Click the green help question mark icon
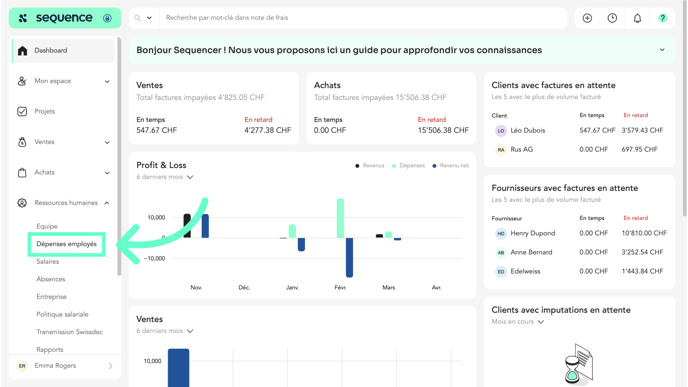688x387 pixels. (663, 18)
